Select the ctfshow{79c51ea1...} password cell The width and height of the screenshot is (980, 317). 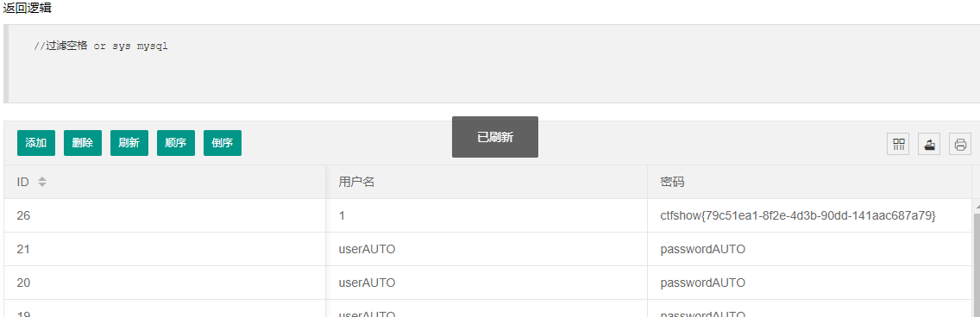810,216
